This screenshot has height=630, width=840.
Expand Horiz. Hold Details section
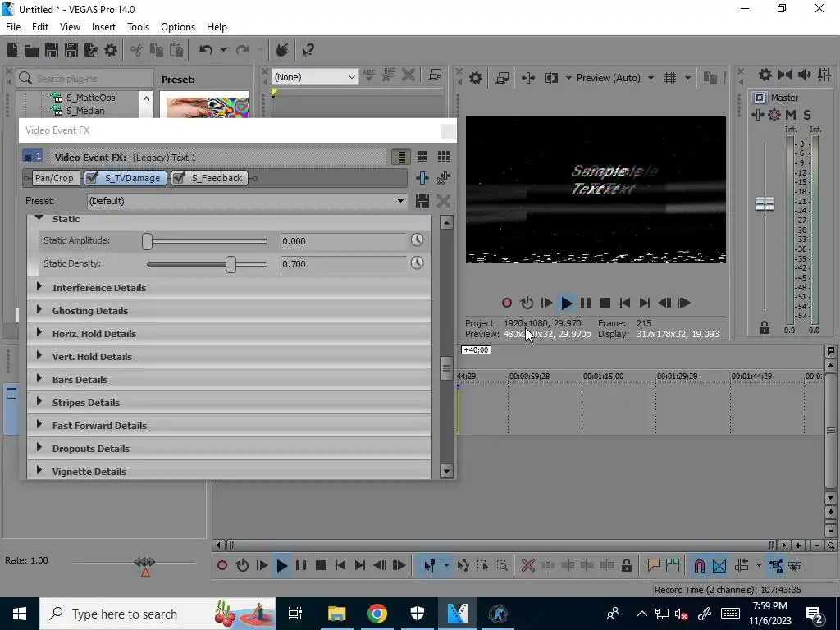point(39,333)
